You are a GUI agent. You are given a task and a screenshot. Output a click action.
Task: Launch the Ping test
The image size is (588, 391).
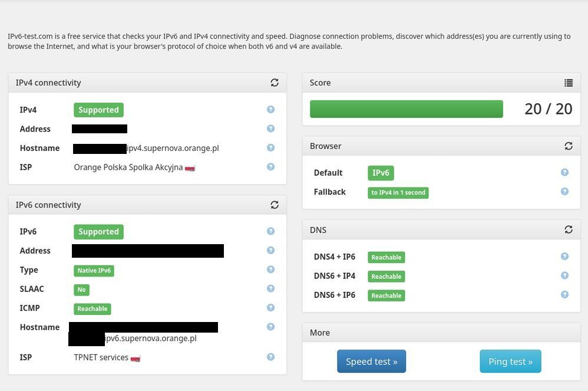click(510, 361)
